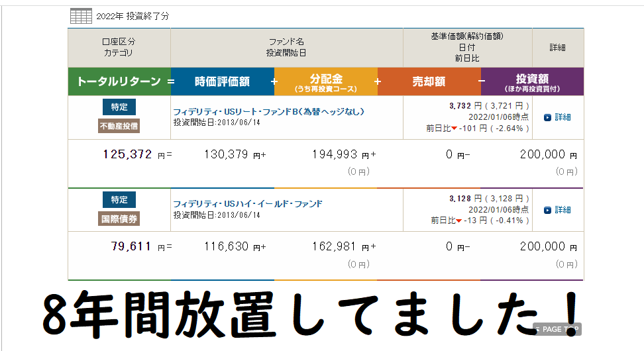644x351 pixels.
Task: Click the 2022年 投資終了分 heading
Action: 133,16
